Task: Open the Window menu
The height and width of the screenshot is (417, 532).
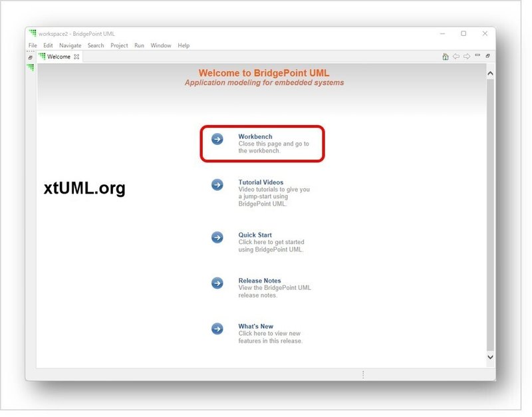Action: pyautogui.click(x=161, y=45)
